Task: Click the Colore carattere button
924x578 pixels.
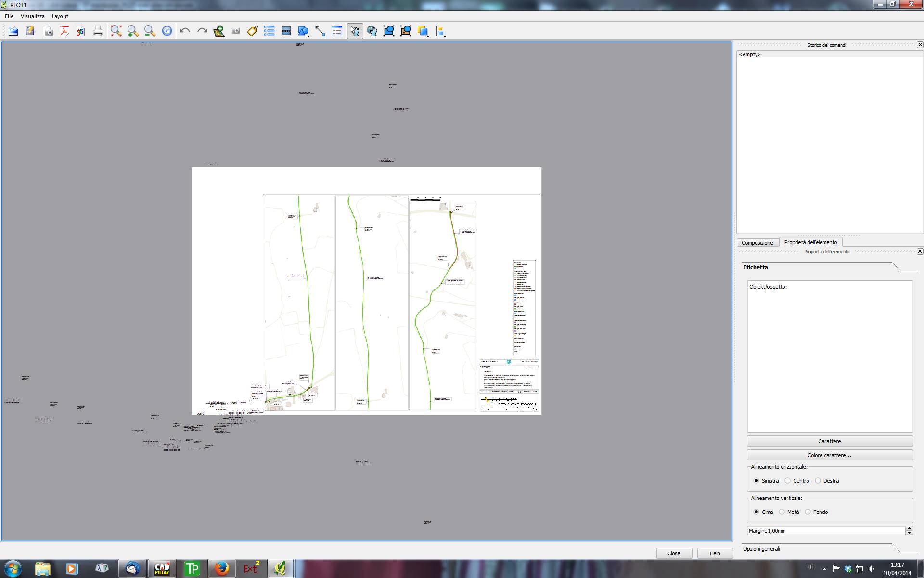Action: pos(829,455)
